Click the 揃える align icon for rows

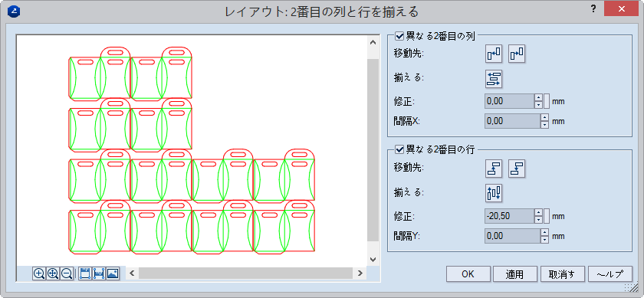[494, 192]
